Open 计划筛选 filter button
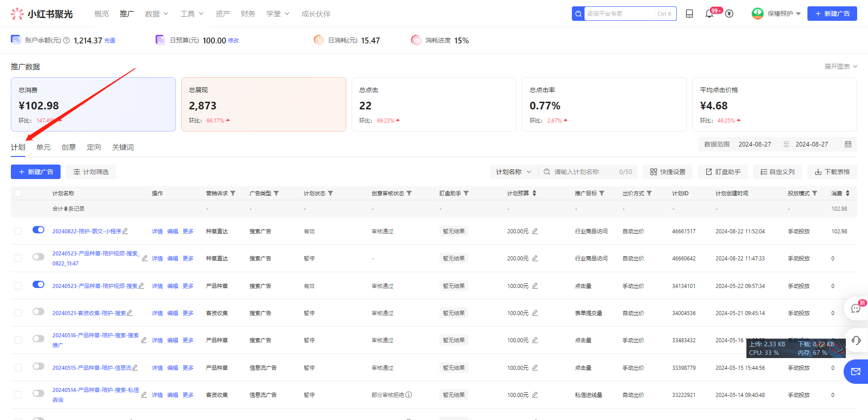 click(x=91, y=172)
